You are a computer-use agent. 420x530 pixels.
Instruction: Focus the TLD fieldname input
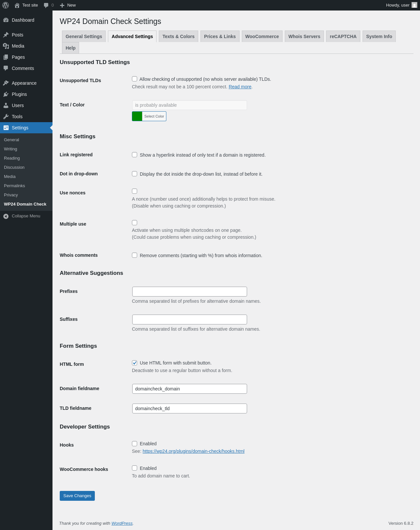click(190, 409)
